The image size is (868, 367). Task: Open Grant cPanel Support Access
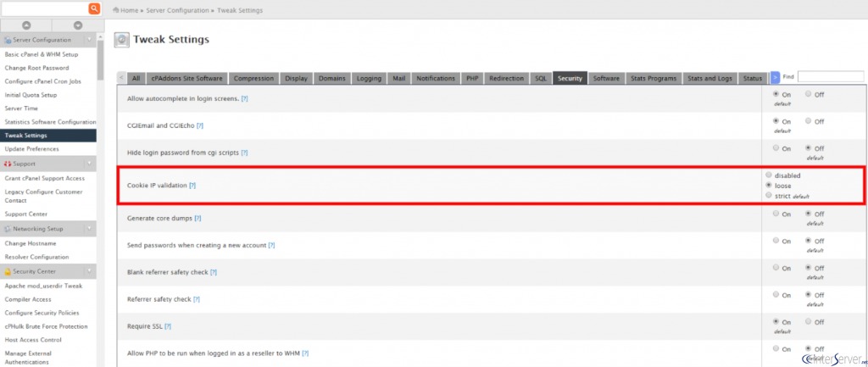[44, 178]
